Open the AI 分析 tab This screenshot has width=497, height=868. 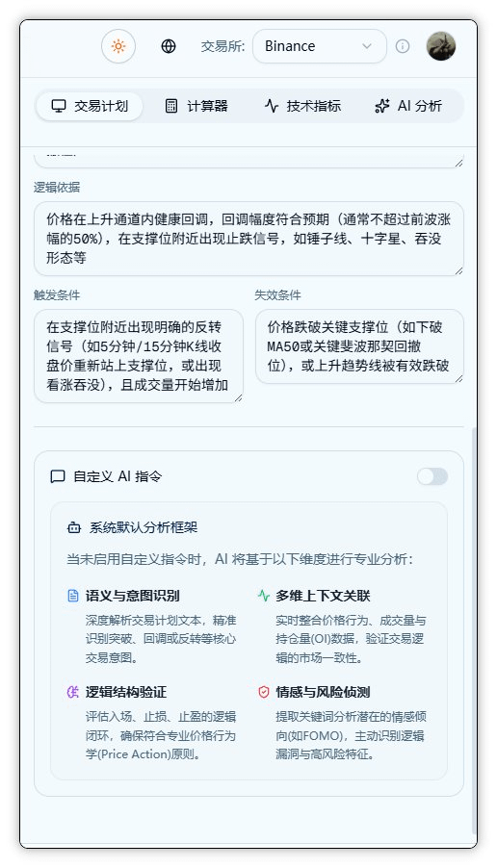coord(408,106)
